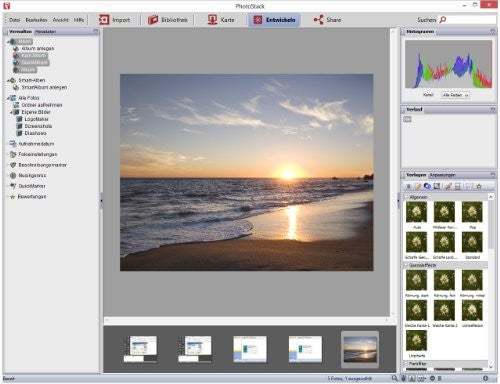Open the Datei menu
This screenshot has height=384, width=500.
click(x=14, y=20)
